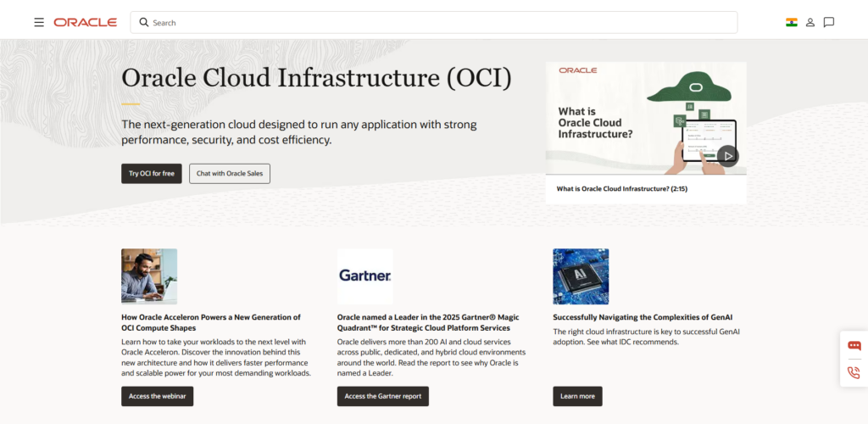This screenshot has height=424, width=868.
Task: Open the user account icon
Action: tap(810, 23)
